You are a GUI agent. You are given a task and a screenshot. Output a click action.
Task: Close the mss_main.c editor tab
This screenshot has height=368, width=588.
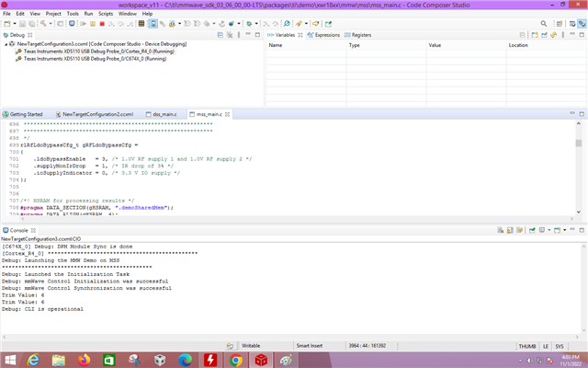[x=227, y=114]
